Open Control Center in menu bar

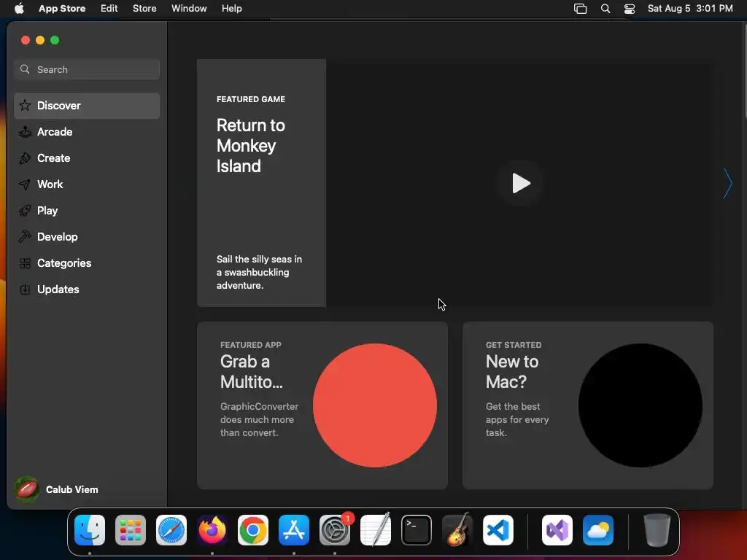click(630, 9)
